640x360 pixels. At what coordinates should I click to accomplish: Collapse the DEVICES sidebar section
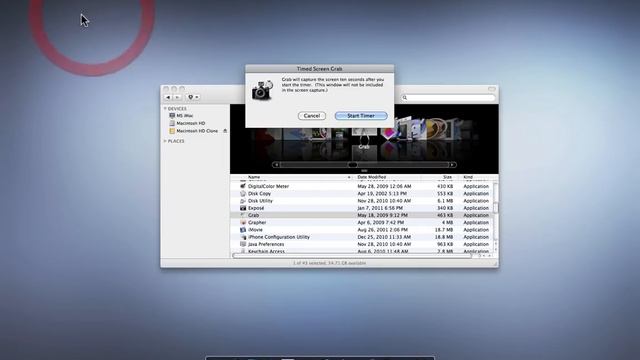click(x=165, y=109)
